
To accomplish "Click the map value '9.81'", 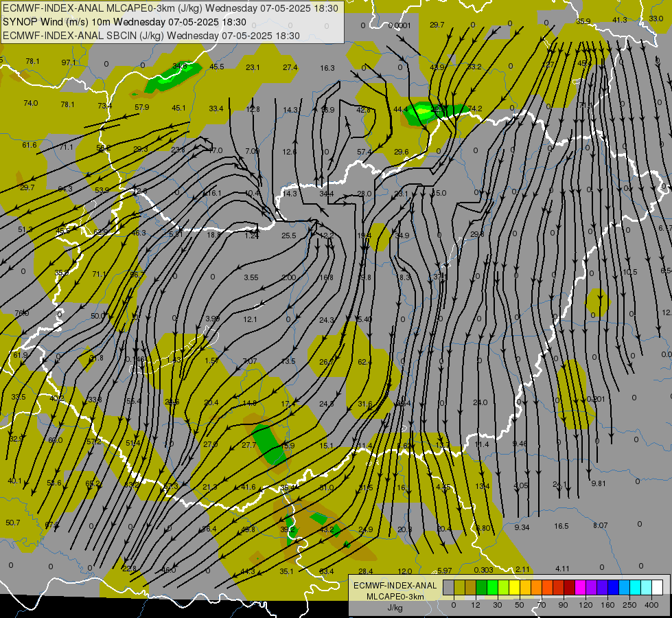I will pyautogui.click(x=599, y=483).
